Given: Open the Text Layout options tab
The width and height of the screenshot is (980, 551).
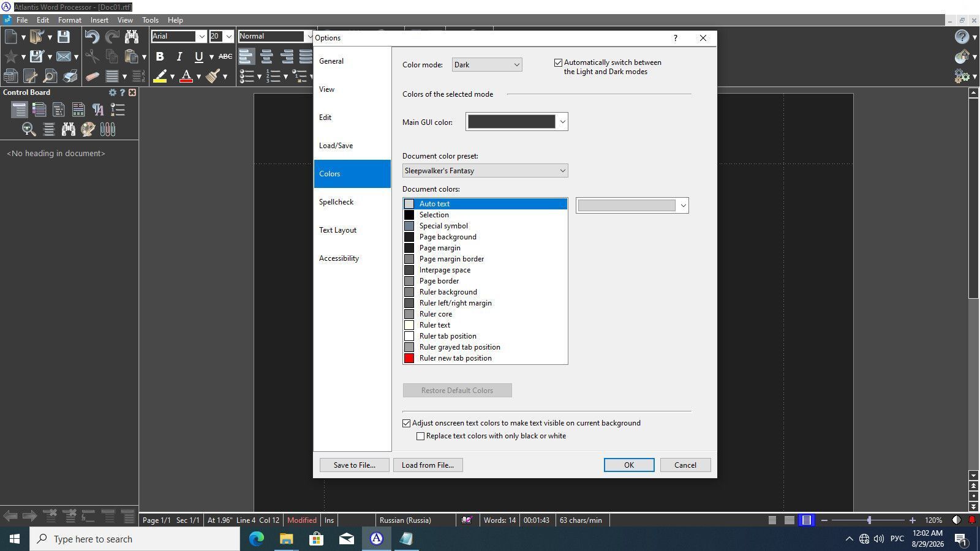Looking at the screenshot, I should (x=337, y=230).
